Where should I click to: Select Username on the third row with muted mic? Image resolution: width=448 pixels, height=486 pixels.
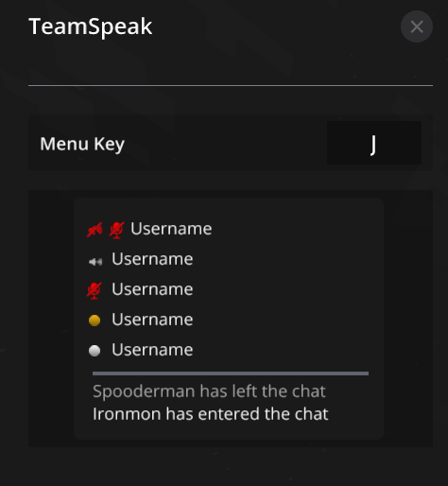[x=152, y=289]
